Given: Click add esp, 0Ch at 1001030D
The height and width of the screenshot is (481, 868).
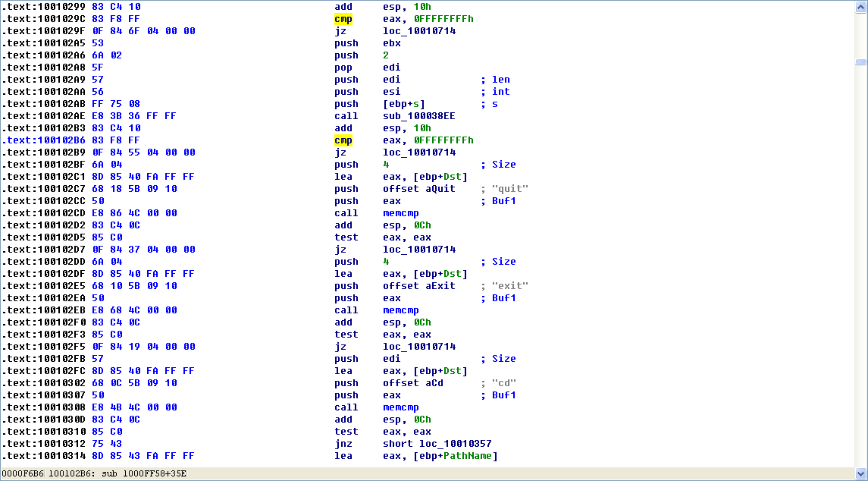Looking at the screenshot, I should tap(383, 420).
